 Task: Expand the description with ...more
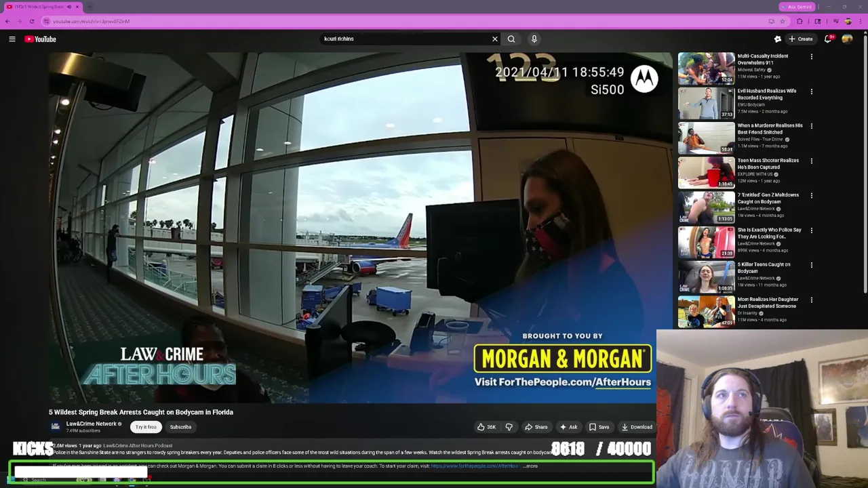[530, 466]
